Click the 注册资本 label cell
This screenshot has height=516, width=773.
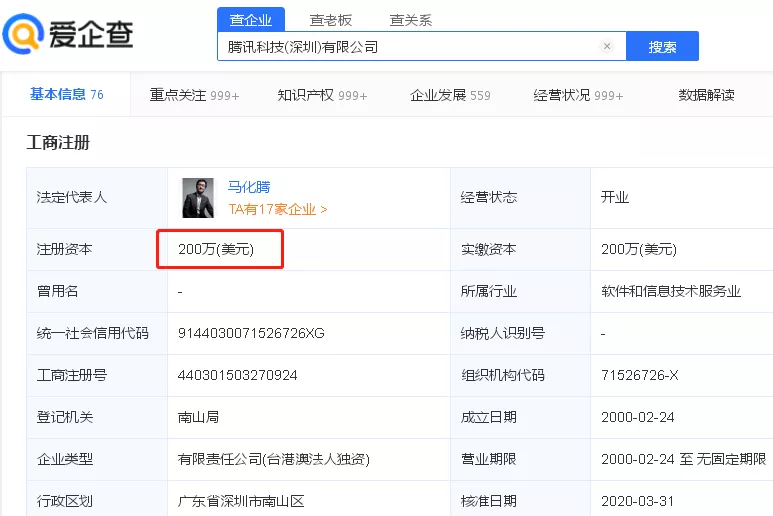97,249
